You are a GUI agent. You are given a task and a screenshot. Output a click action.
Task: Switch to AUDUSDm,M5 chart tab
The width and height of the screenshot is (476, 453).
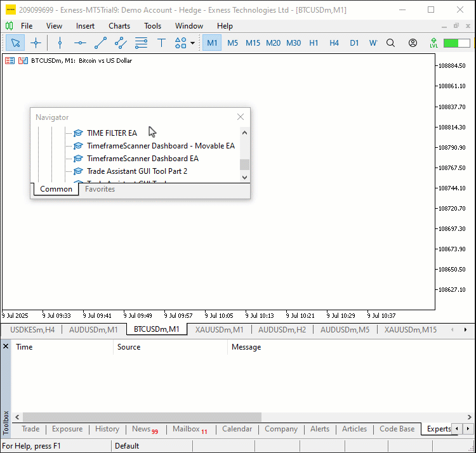[x=345, y=329]
